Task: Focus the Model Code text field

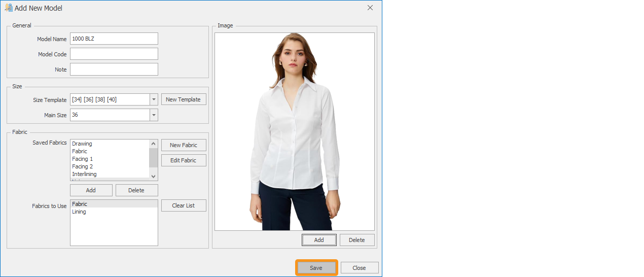Action: pyautogui.click(x=114, y=54)
